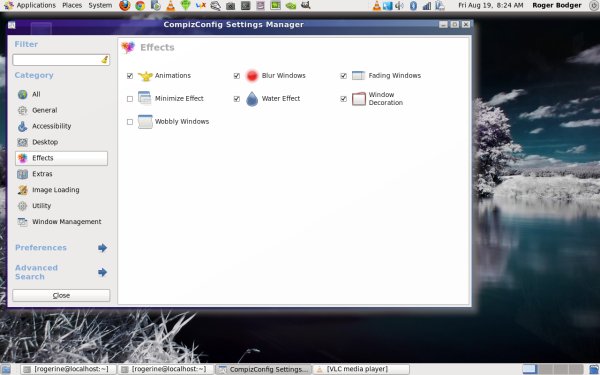Uncheck the Blur Windows checkbox
This screenshot has width=600, height=375.
coord(236,76)
